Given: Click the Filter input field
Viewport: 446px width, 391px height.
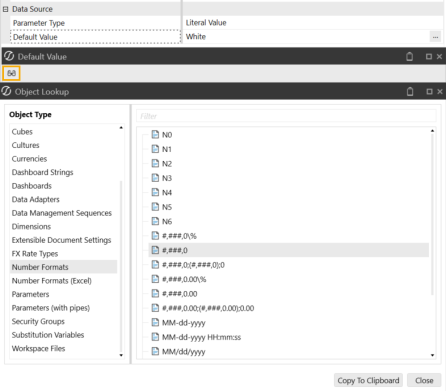Looking at the screenshot, I should [x=286, y=116].
